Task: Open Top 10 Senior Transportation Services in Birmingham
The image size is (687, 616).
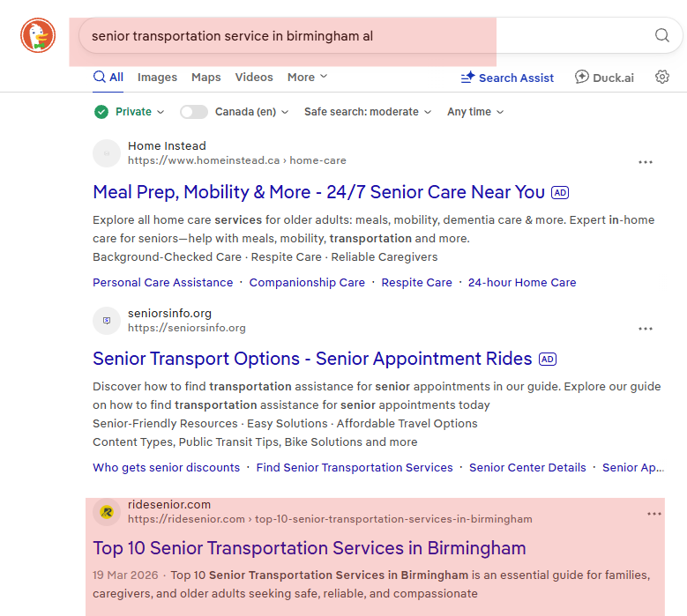Action: click(x=310, y=548)
